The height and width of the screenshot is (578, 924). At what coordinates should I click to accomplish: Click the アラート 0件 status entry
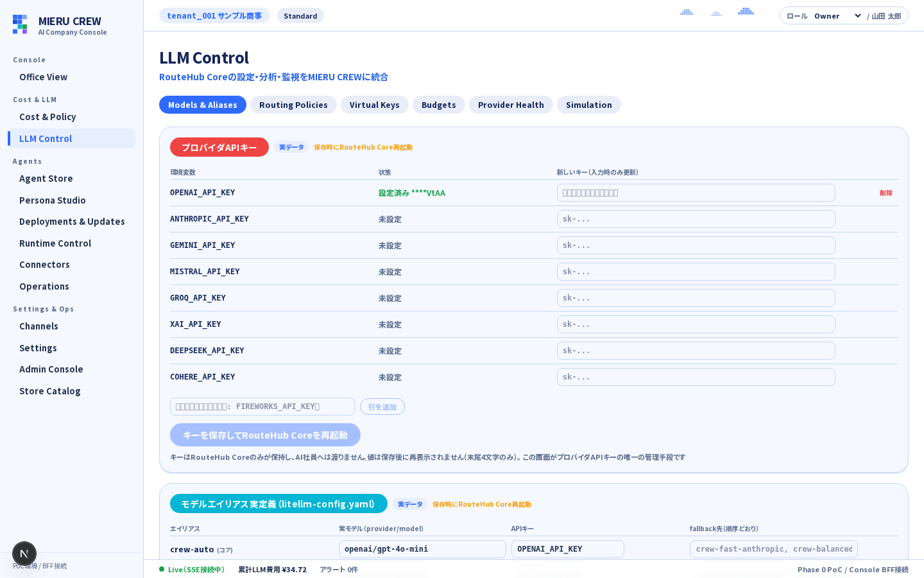pyautogui.click(x=339, y=570)
